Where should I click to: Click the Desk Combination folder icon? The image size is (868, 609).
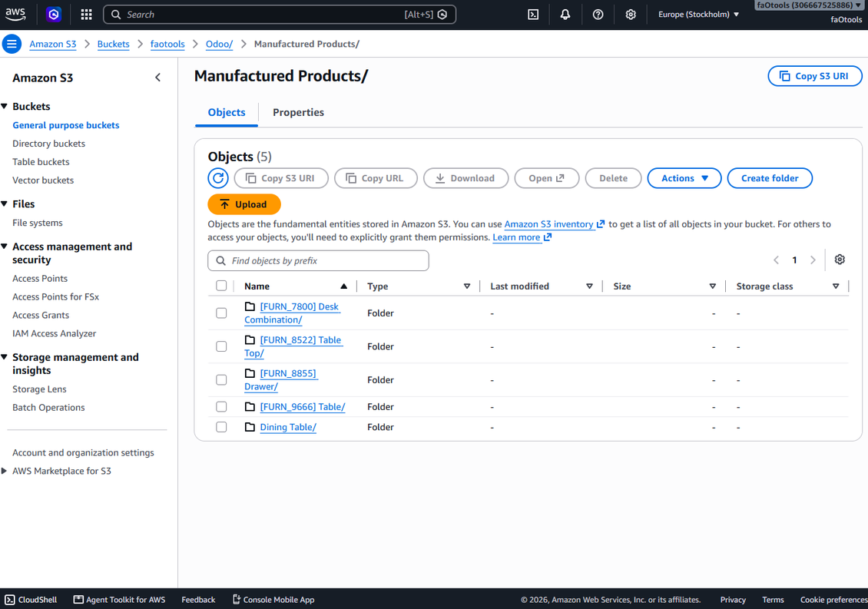[x=250, y=306]
